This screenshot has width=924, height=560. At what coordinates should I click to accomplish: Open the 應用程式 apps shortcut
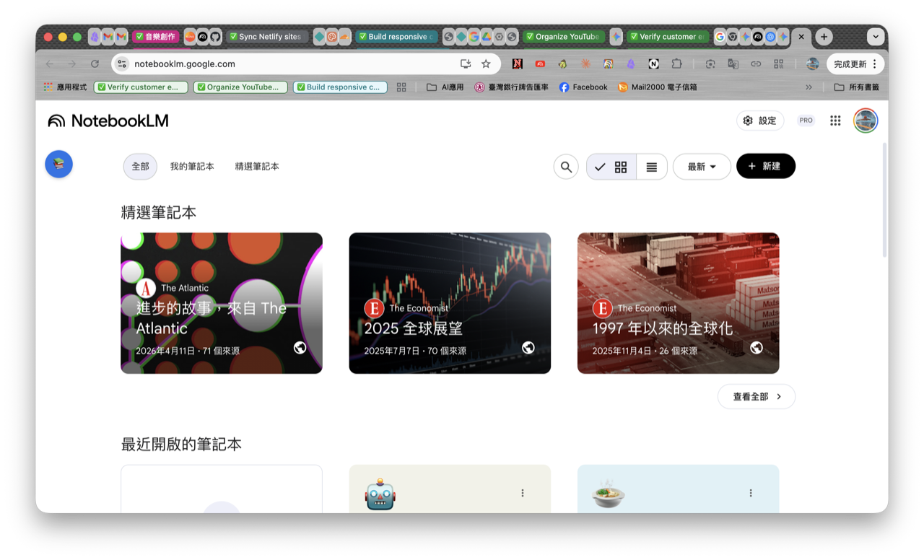(65, 87)
